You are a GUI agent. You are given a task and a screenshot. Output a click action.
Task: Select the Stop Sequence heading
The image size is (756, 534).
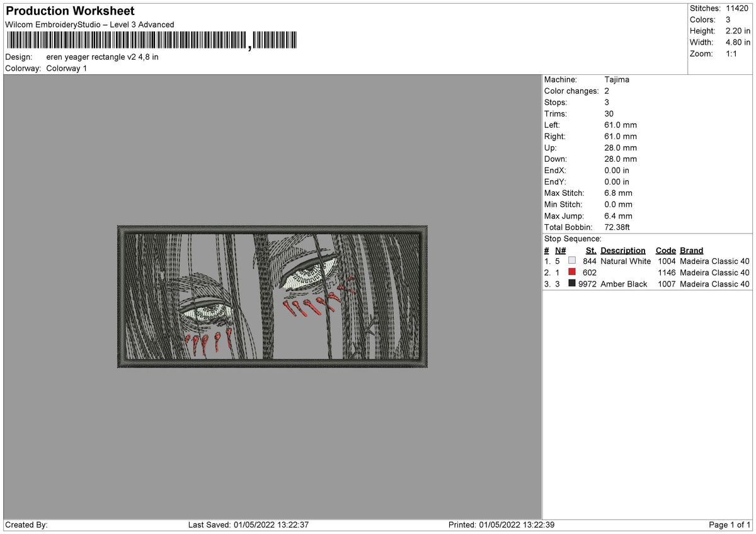pos(572,239)
